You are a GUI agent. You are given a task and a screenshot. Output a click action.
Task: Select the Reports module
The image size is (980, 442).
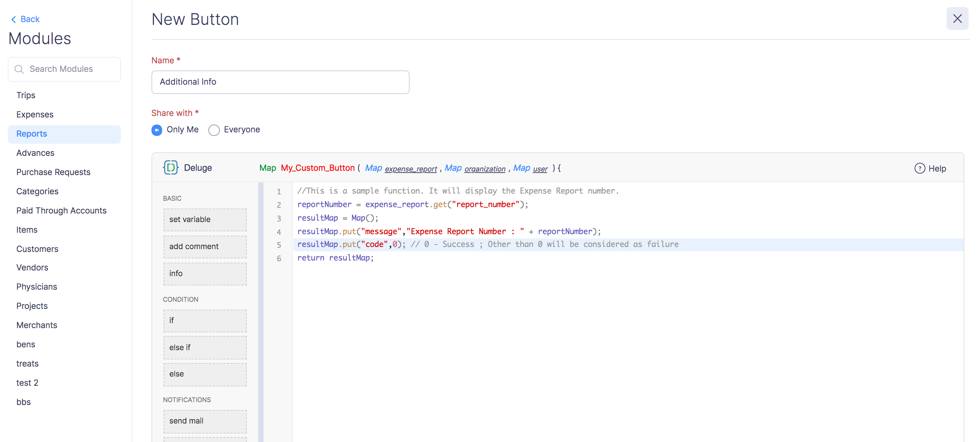(x=32, y=133)
